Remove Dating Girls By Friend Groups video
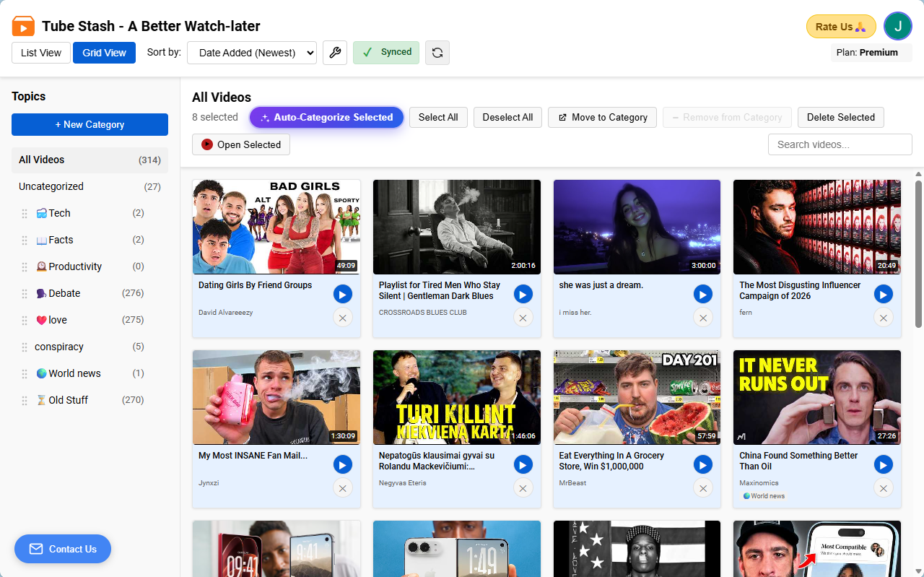 (342, 318)
